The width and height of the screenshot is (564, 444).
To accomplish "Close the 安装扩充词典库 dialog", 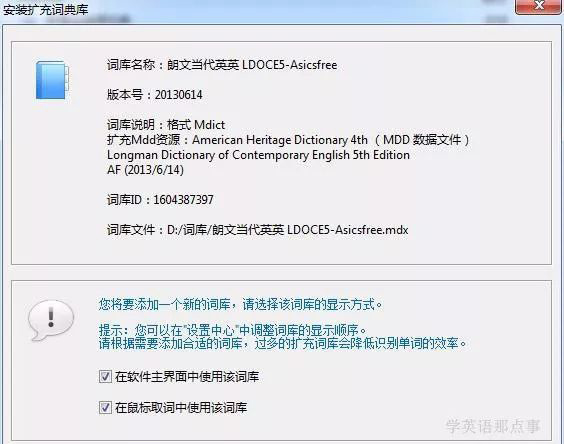I will click(538, 6).
